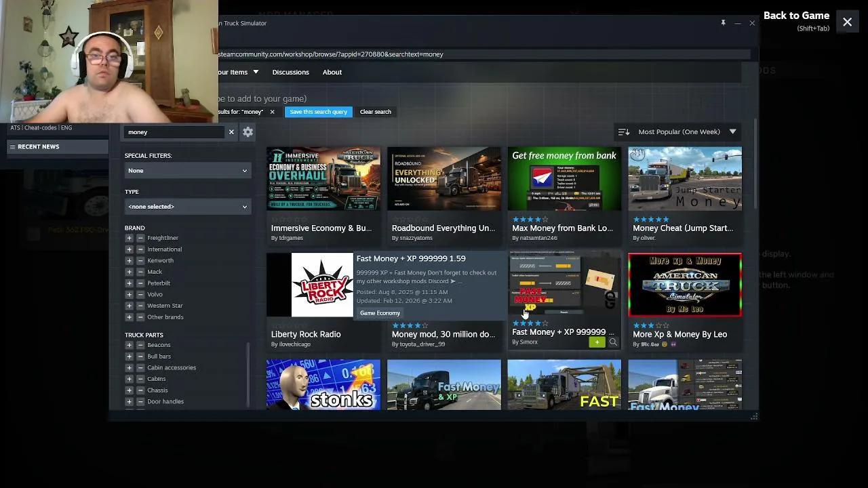Include Beacons truck part with plus icon
Screen dimensions: 868x488
coord(129,345)
